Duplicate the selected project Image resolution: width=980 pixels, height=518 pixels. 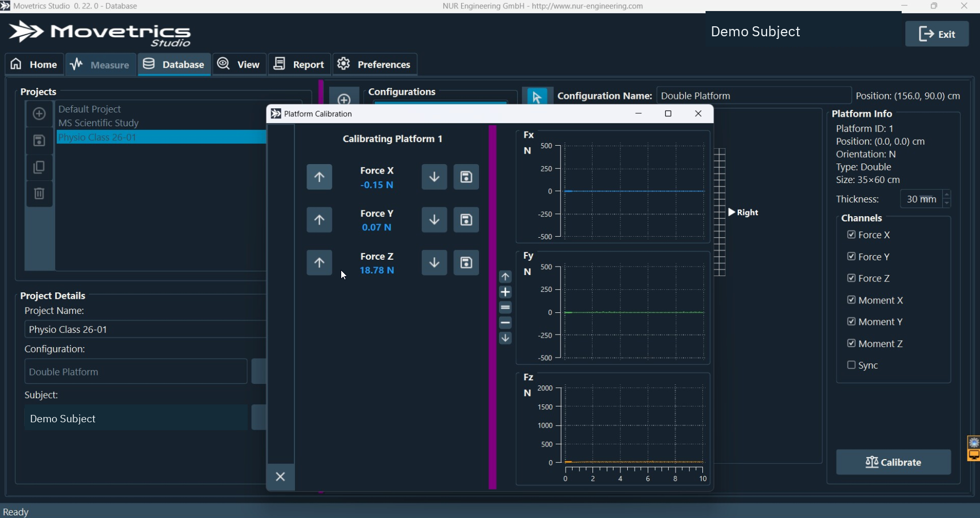pos(39,167)
